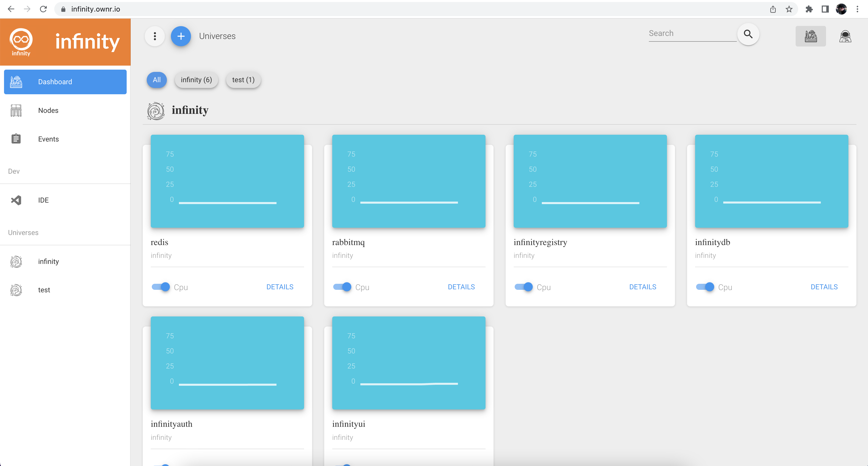Open DETAILS for infinityregistry

tap(642, 287)
